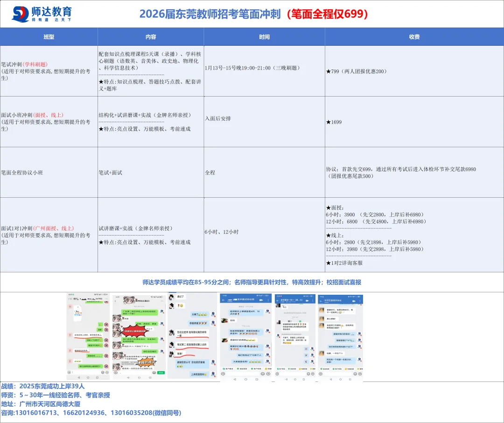
Task: Click the ★线上: fee heading
Action: (x=335, y=236)
